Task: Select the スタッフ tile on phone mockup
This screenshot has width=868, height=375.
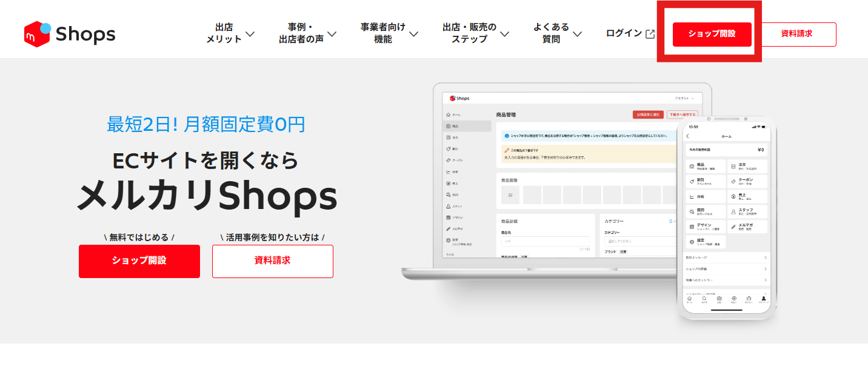Action: click(x=747, y=211)
